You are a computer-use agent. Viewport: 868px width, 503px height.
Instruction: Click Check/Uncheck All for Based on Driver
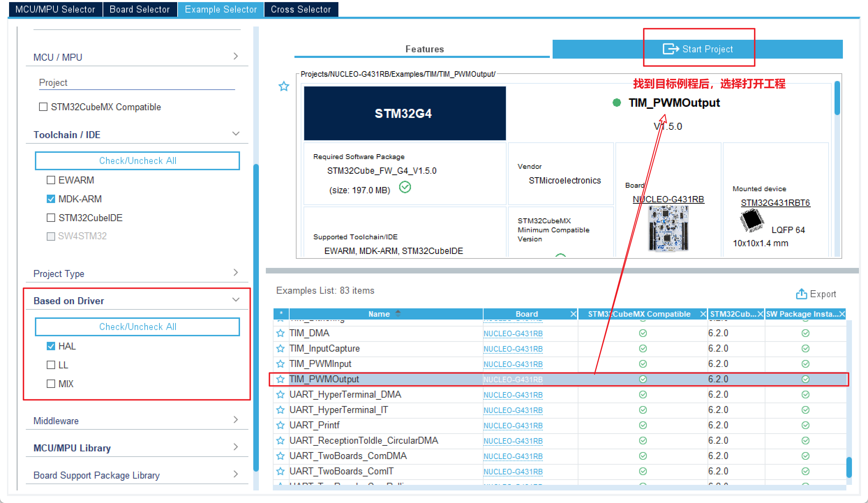point(137,326)
